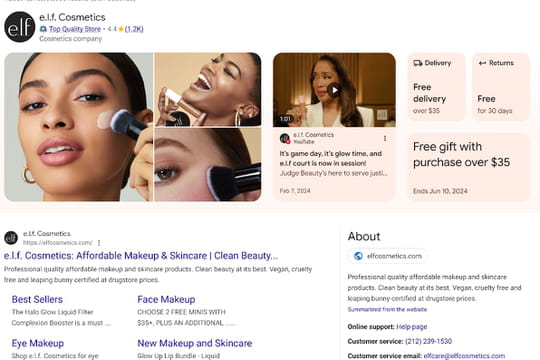The height and width of the screenshot is (360, 540).
Task: Click the e.l.f. Cosmetics round logo at top
Action: (x=20, y=27)
